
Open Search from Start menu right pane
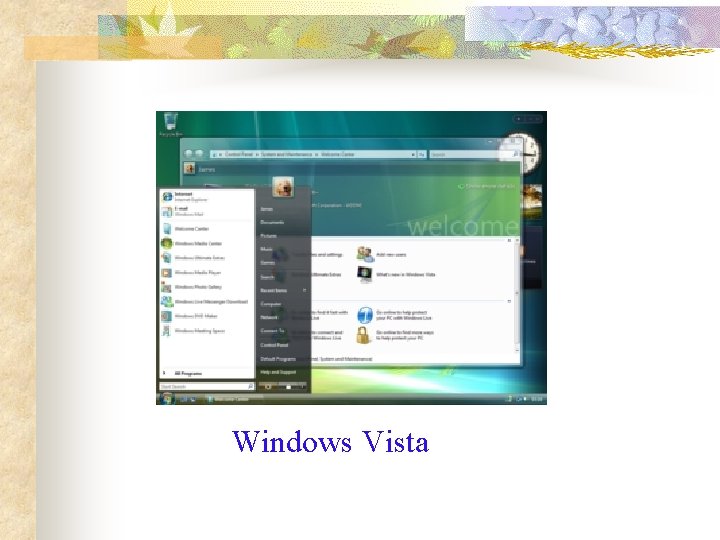tap(267, 277)
